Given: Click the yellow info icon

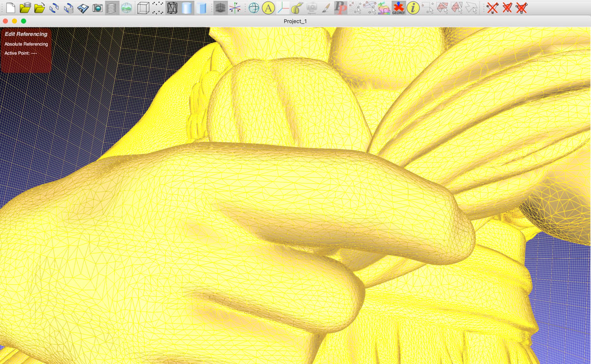Looking at the screenshot, I should (x=413, y=7).
